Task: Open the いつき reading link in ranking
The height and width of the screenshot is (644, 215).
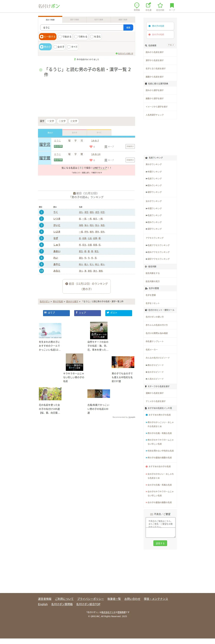Action: tap(57, 219)
